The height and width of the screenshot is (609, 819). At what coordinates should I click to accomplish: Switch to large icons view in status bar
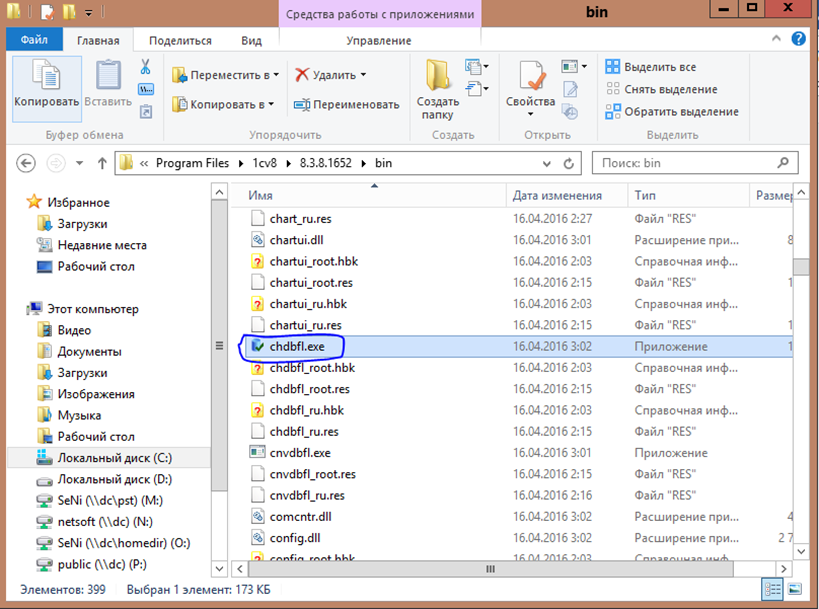[x=796, y=590]
